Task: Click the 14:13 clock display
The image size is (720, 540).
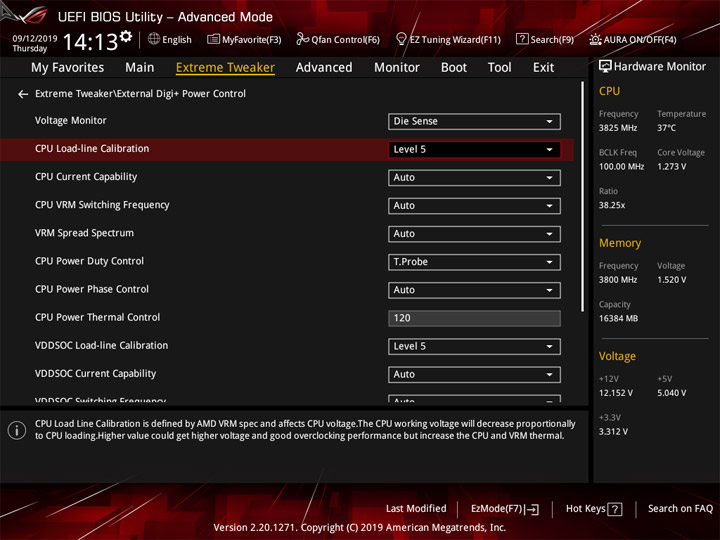Action: (90, 42)
